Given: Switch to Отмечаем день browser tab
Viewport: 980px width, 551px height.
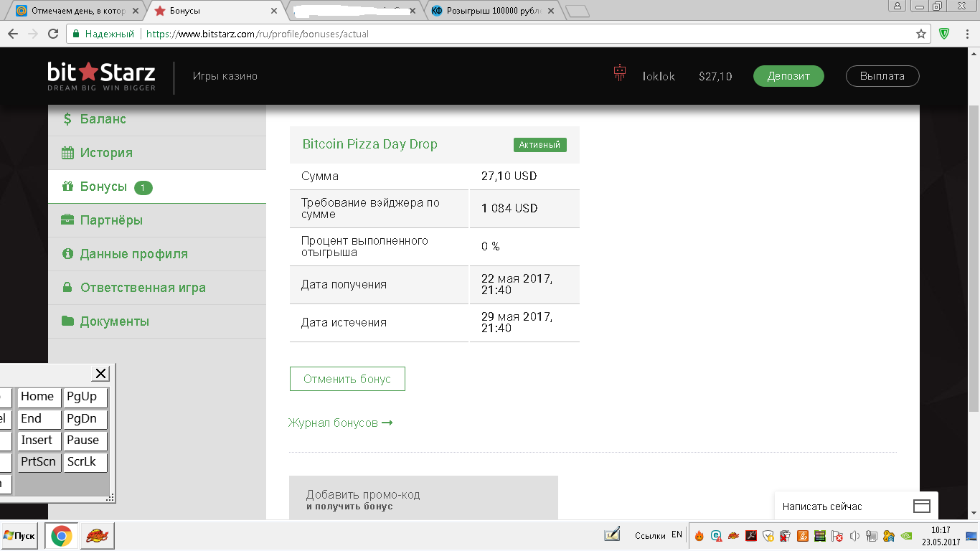Looking at the screenshot, I should [x=77, y=11].
